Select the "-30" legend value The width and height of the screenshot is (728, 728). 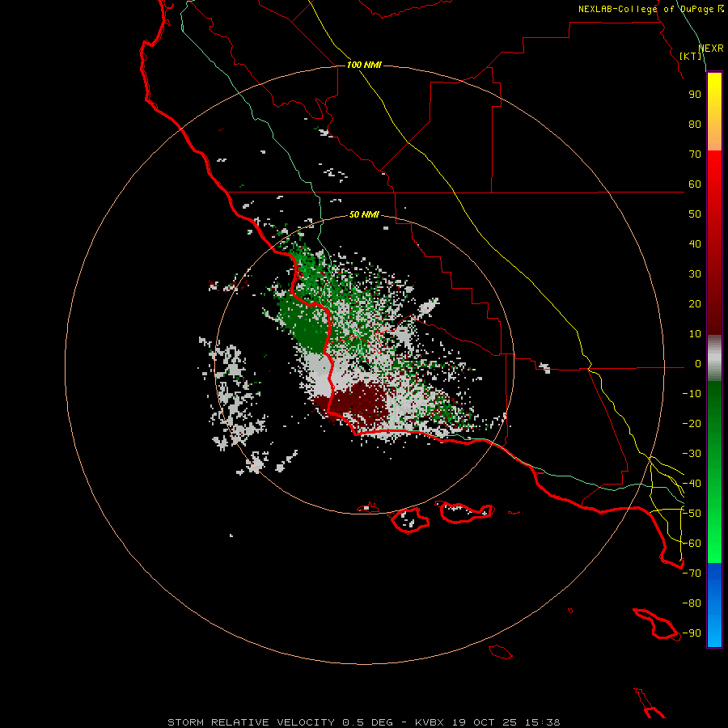(692, 454)
